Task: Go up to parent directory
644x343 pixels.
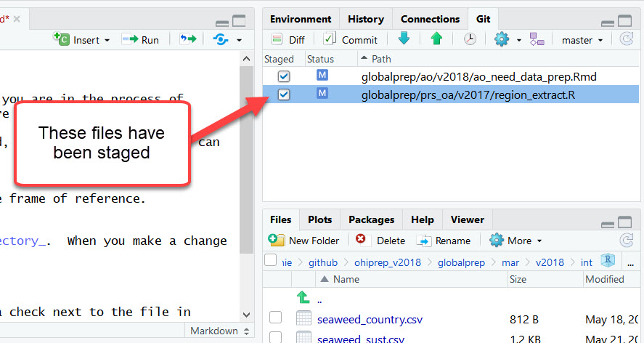Action: 303,297
